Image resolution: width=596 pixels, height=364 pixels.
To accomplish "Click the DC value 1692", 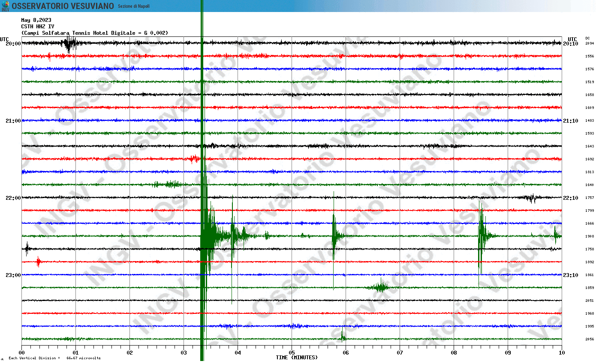I will [590, 159].
